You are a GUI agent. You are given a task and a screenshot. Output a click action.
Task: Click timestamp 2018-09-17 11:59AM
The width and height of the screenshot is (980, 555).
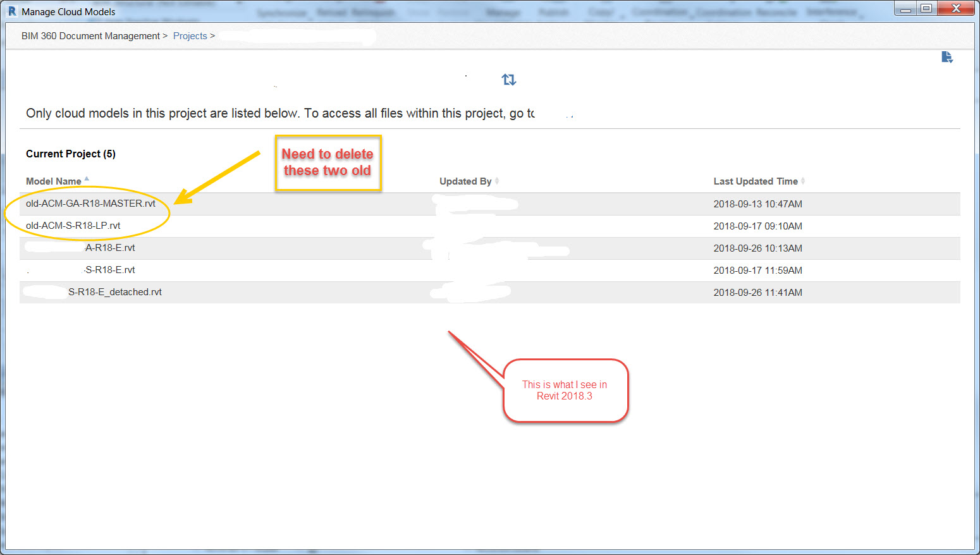pos(757,271)
